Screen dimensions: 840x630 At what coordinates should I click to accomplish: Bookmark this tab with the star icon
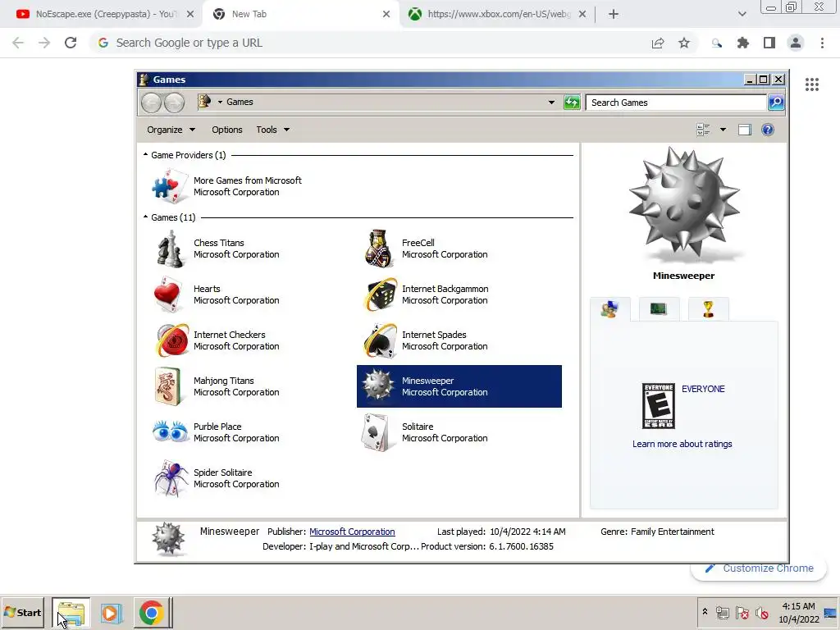coord(684,43)
